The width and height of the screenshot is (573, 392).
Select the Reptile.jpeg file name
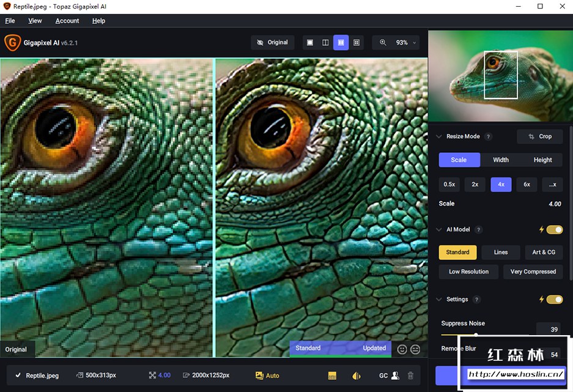coord(42,375)
